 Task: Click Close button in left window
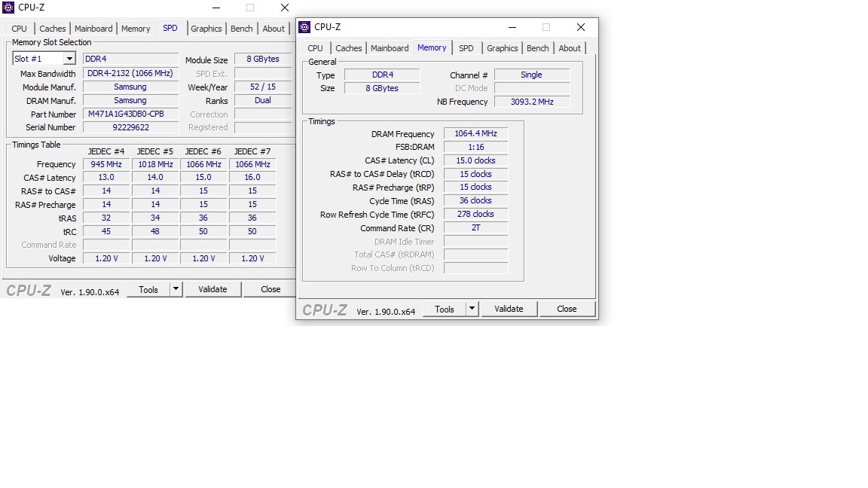tap(270, 289)
